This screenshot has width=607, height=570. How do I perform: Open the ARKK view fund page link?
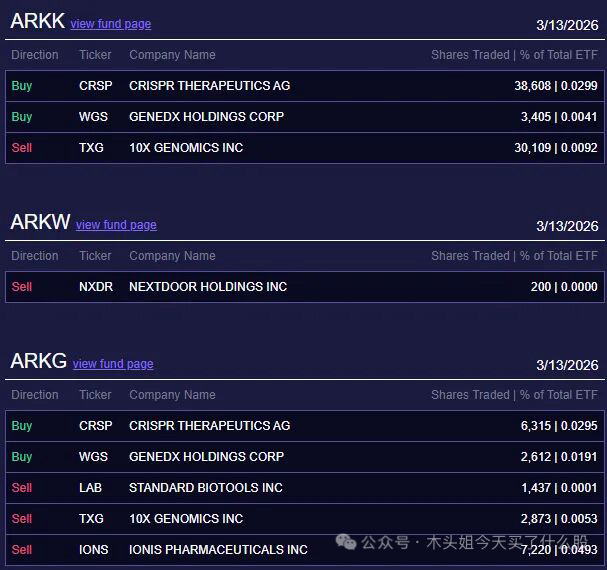click(111, 24)
